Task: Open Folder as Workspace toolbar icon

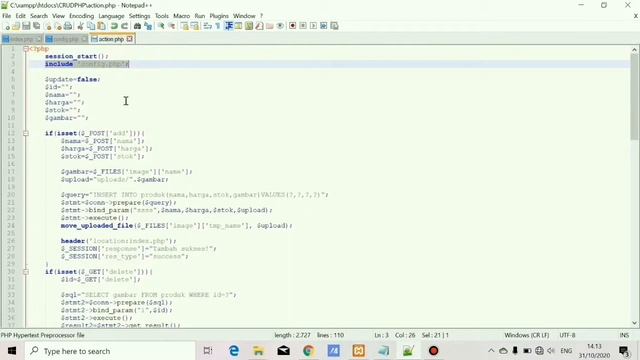Action: pos(269,26)
